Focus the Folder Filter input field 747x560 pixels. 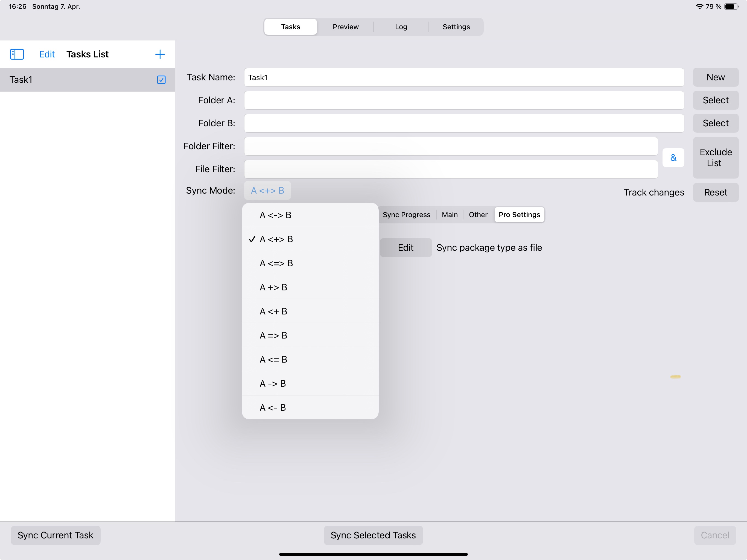pyautogui.click(x=451, y=146)
